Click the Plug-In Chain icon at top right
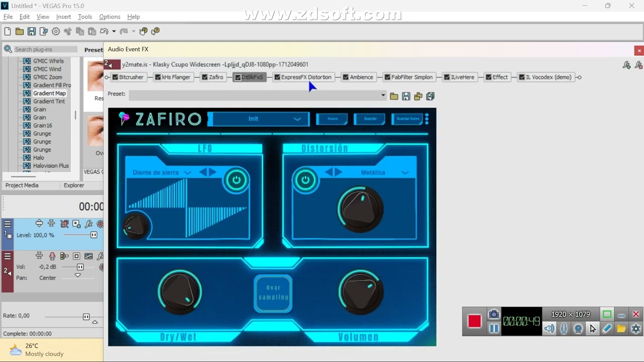The image size is (644, 362). click(x=626, y=65)
